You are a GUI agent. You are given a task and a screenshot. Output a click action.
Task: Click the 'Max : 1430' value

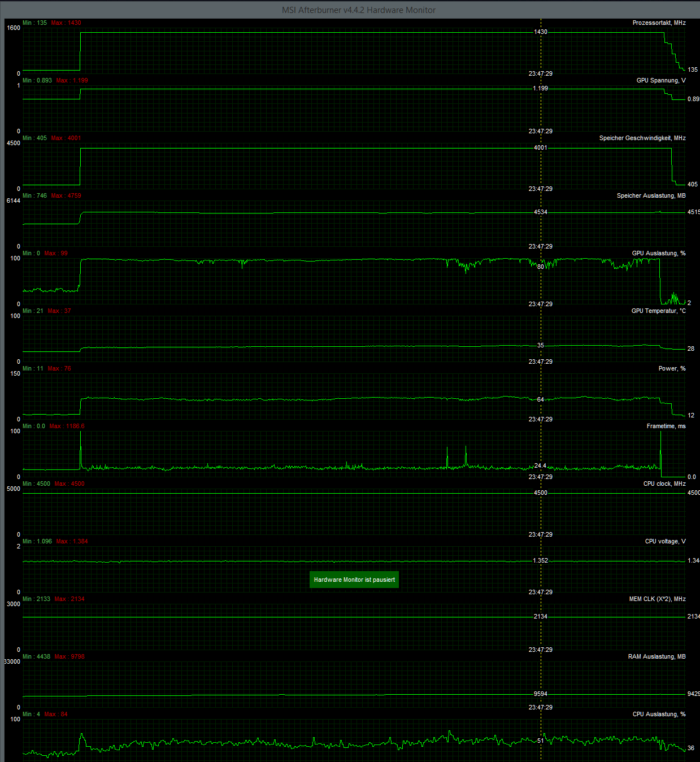point(66,23)
